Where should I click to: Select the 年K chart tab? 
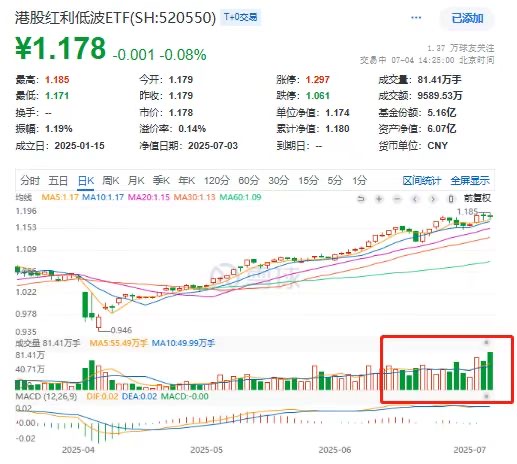[187, 181]
